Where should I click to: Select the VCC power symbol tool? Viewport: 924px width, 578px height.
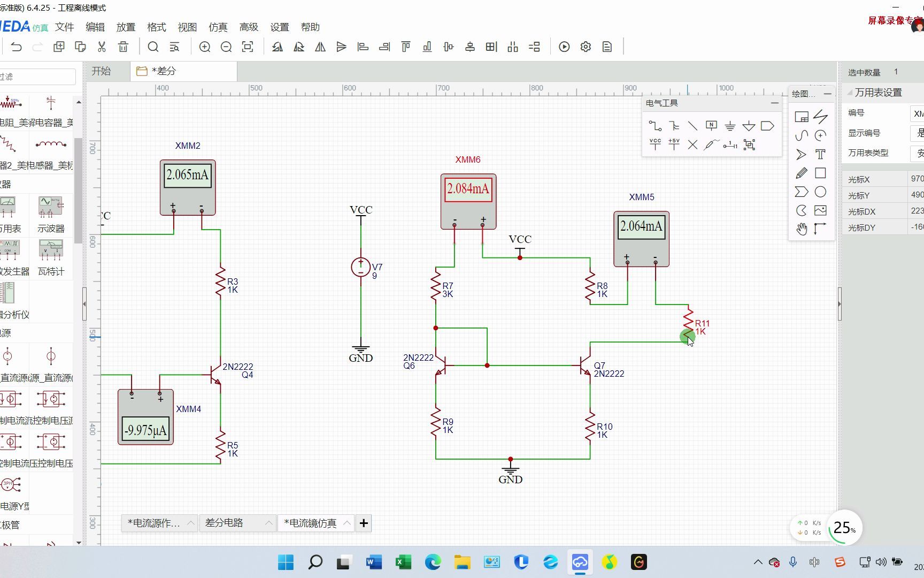pyautogui.click(x=655, y=144)
